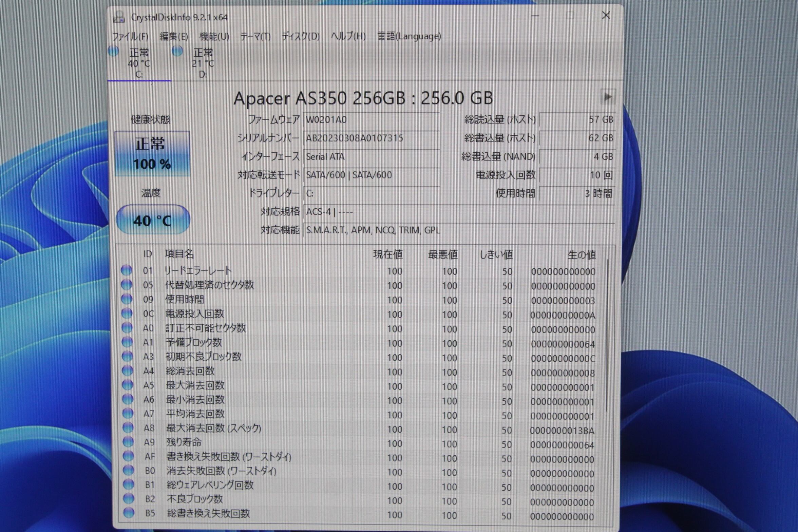
Task: Click the power on hours value 3 時間
Action: coord(577,193)
